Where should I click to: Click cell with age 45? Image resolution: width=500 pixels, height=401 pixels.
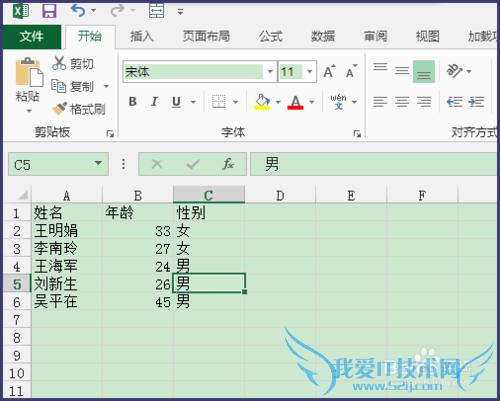138,302
